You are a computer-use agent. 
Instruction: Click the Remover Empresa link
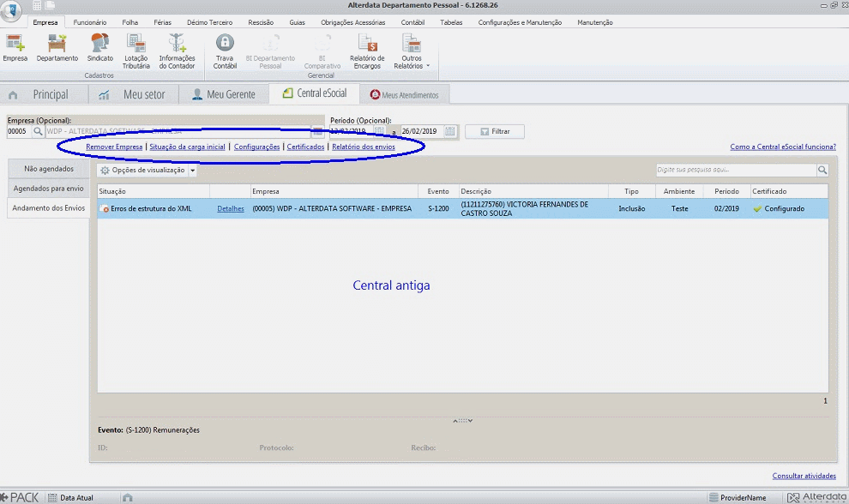tap(114, 147)
